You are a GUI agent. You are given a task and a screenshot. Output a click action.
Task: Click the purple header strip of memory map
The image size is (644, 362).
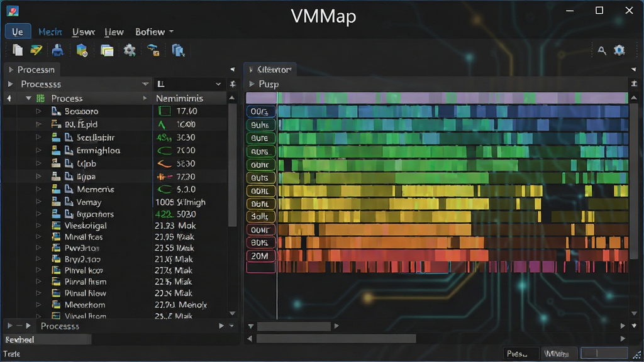tap(437, 97)
